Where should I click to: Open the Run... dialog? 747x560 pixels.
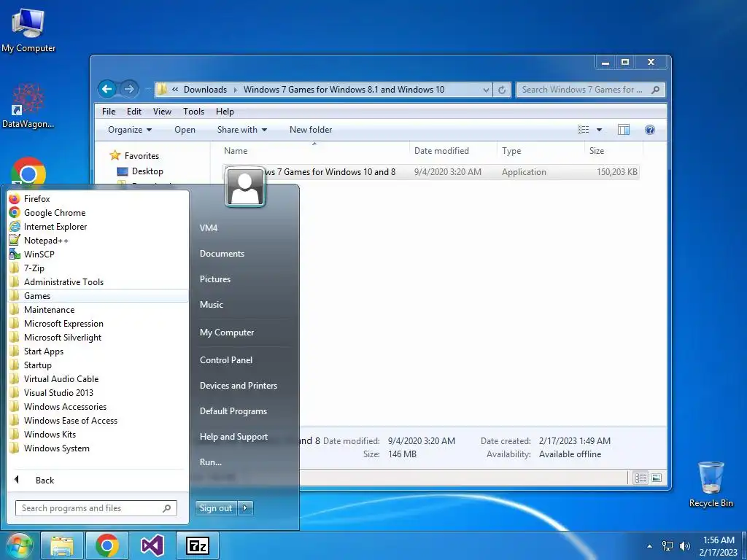tap(211, 462)
